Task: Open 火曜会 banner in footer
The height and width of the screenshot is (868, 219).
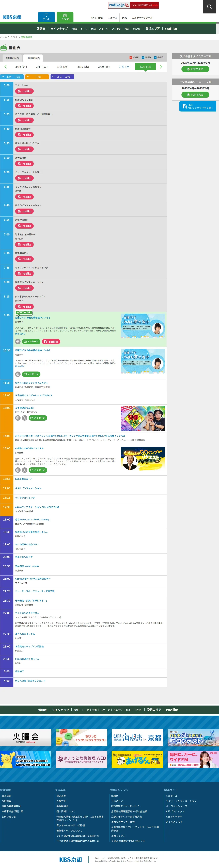Action: 26,738
